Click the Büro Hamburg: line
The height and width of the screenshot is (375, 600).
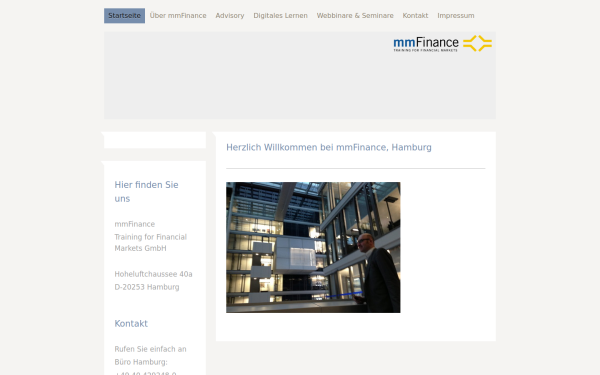[x=141, y=362]
